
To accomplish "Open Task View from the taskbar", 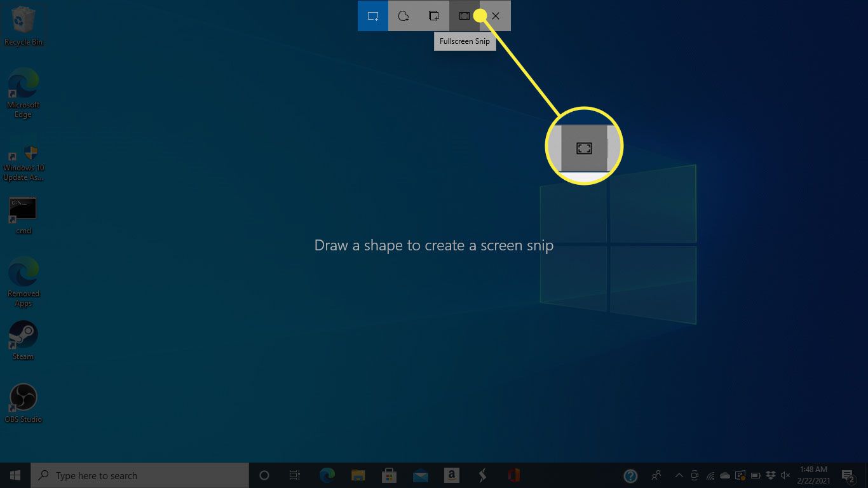I will [x=295, y=475].
